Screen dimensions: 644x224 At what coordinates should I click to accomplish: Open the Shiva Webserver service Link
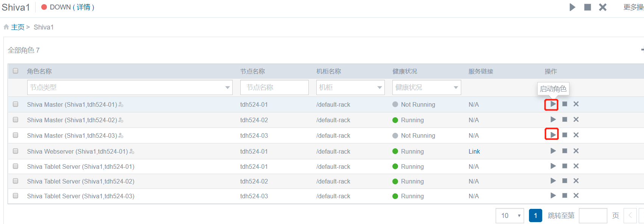click(x=474, y=151)
